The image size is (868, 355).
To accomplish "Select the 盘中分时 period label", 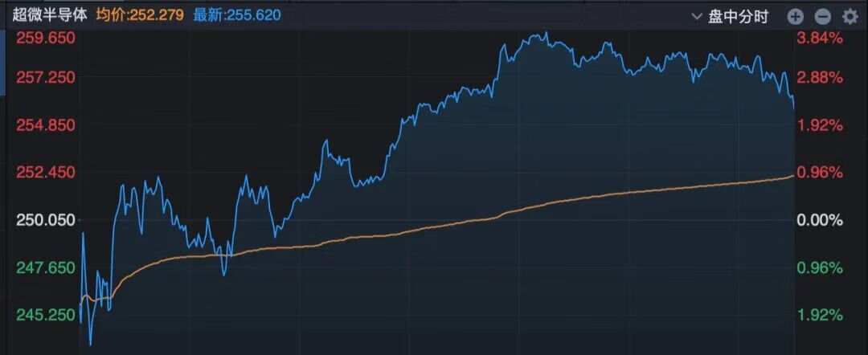I will 738,16.
